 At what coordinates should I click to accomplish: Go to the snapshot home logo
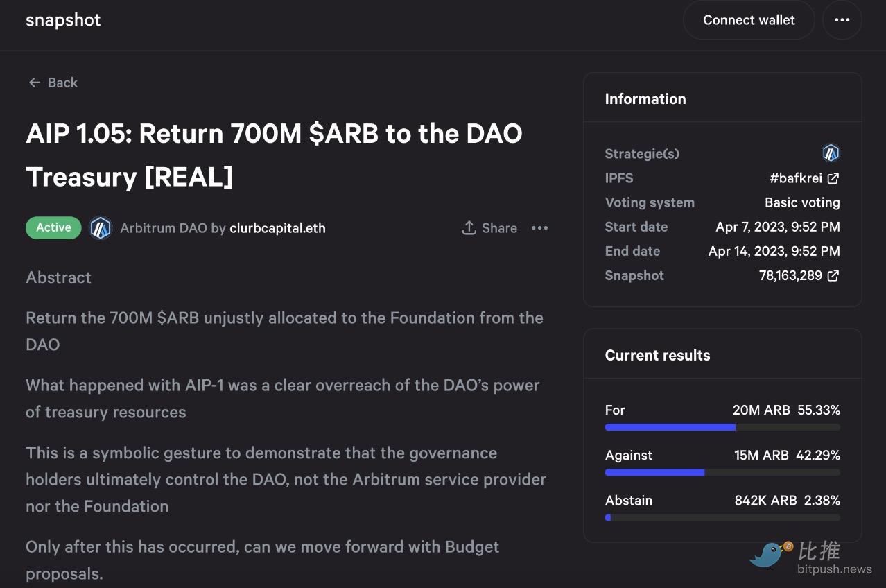point(63,20)
